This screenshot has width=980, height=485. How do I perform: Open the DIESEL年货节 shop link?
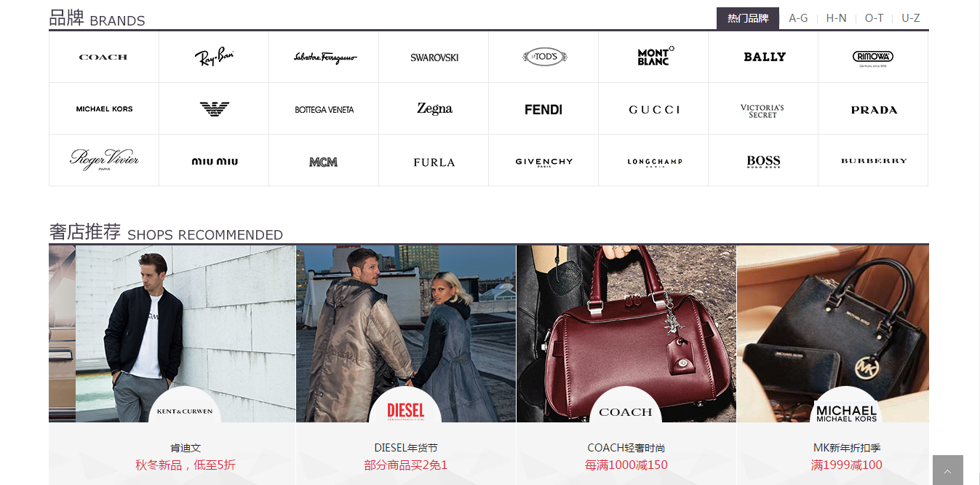tap(406, 448)
